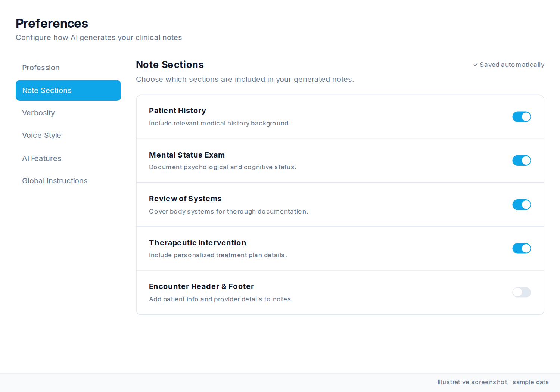The image size is (560, 392).
Task: Toggle off Review of Systems
Action: click(x=522, y=205)
